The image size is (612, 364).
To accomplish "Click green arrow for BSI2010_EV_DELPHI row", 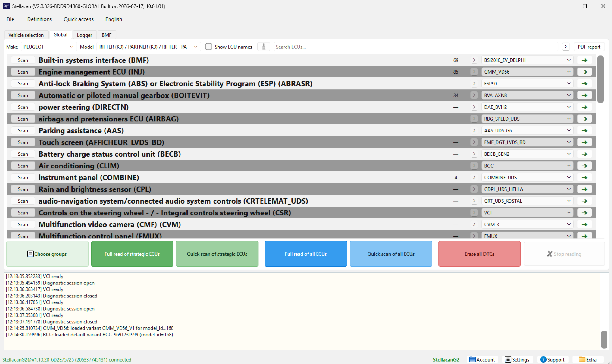I will pos(584,60).
